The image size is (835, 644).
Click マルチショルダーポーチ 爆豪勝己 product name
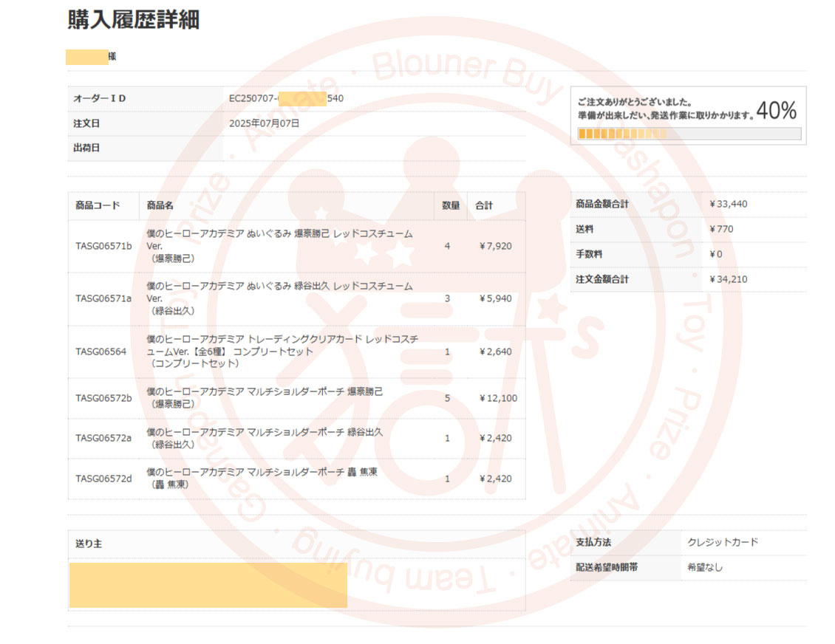pyautogui.click(x=265, y=397)
